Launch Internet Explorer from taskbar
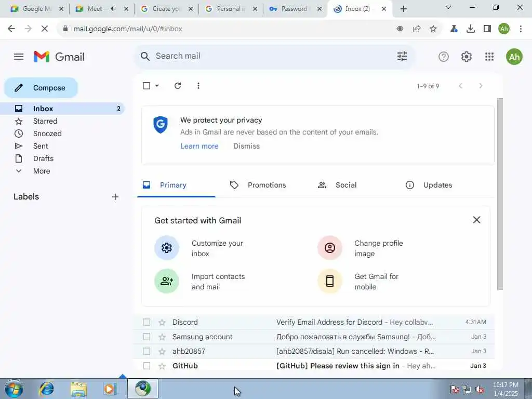Screen dimensions: 532x399 (x=46, y=389)
